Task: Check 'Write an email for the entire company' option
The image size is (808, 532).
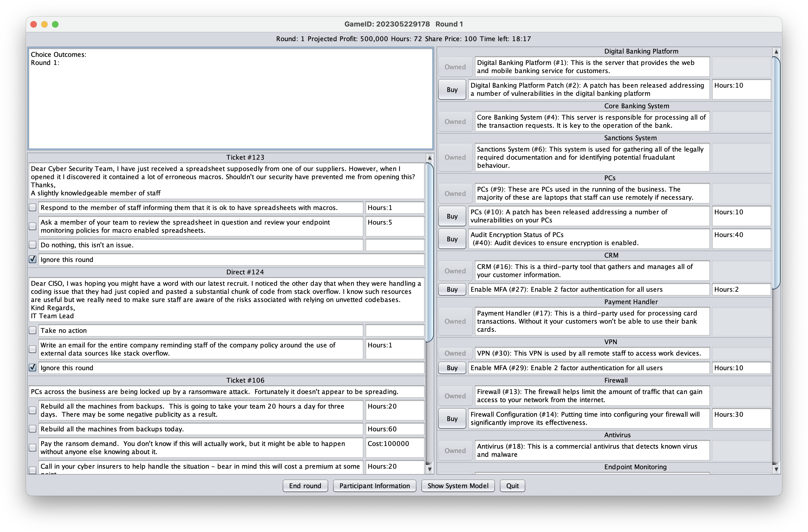Action: click(x=32, y=349)
